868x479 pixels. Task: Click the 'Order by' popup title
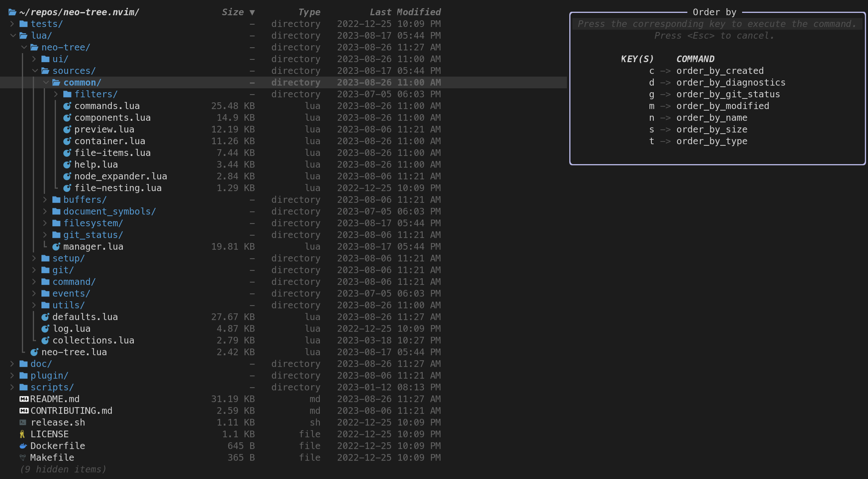tap(714, 12)
